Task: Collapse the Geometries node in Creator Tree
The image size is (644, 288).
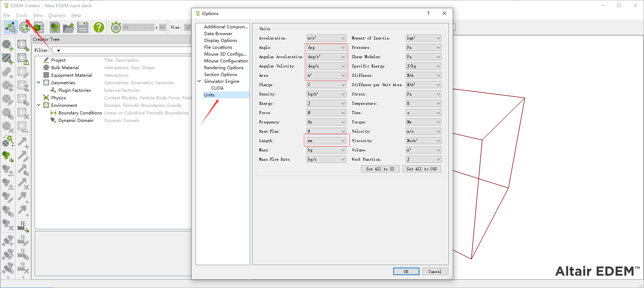Action: click(39, 82)
